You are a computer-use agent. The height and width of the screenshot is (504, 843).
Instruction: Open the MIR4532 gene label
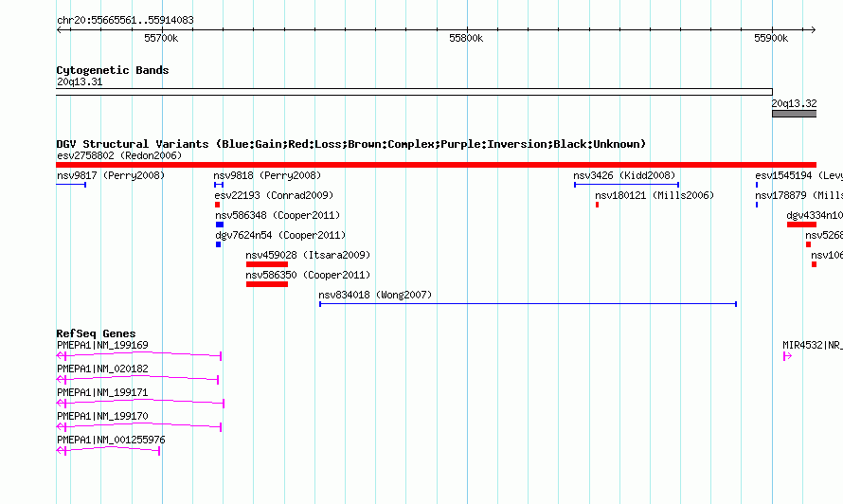pos(813,345)
